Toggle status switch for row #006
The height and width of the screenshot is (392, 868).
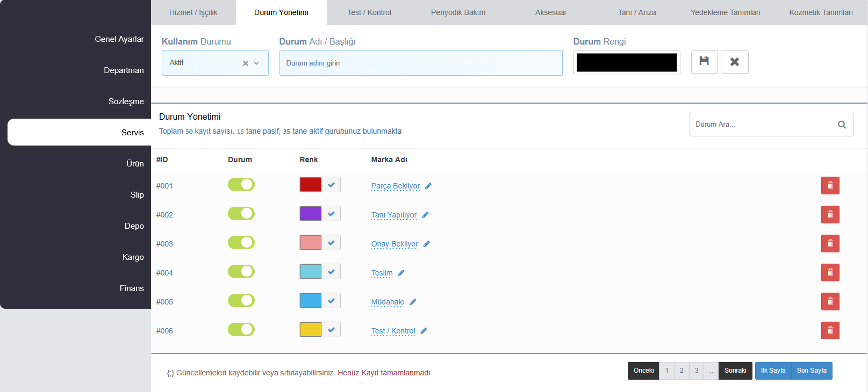(241, 329)
